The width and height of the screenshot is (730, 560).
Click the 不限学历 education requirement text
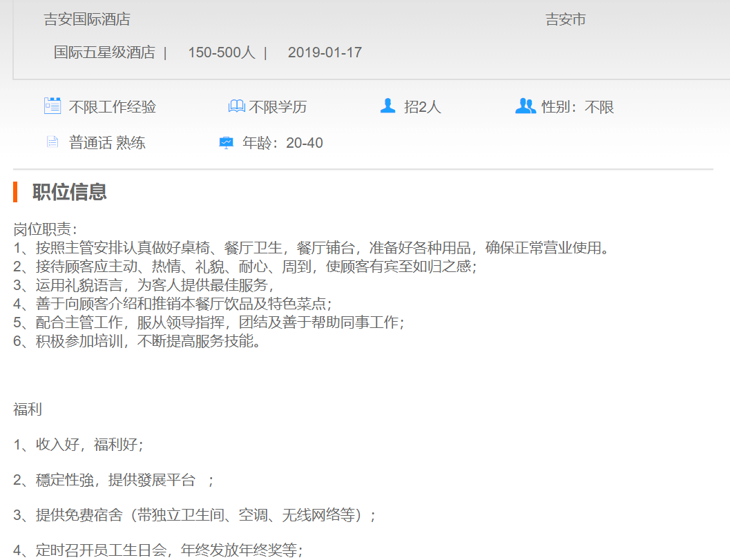(x=278, y=107)
